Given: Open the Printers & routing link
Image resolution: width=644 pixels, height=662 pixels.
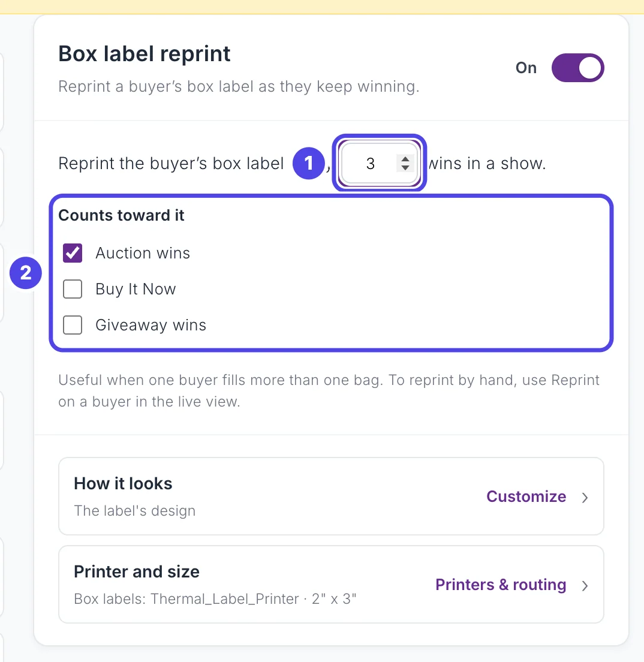Looking at the screenshot, I should [501, 585].
